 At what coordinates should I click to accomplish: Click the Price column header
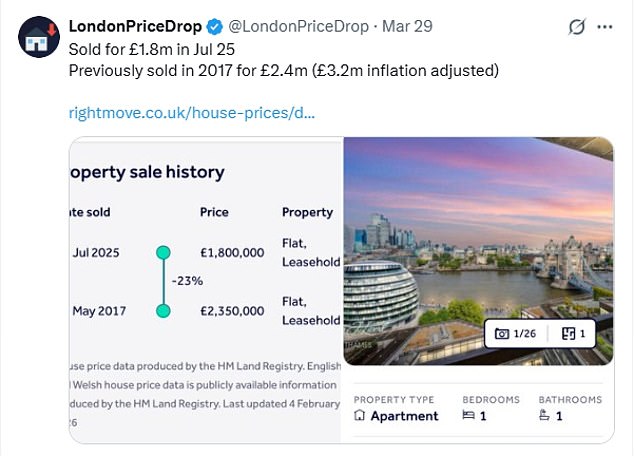[214, 212]
